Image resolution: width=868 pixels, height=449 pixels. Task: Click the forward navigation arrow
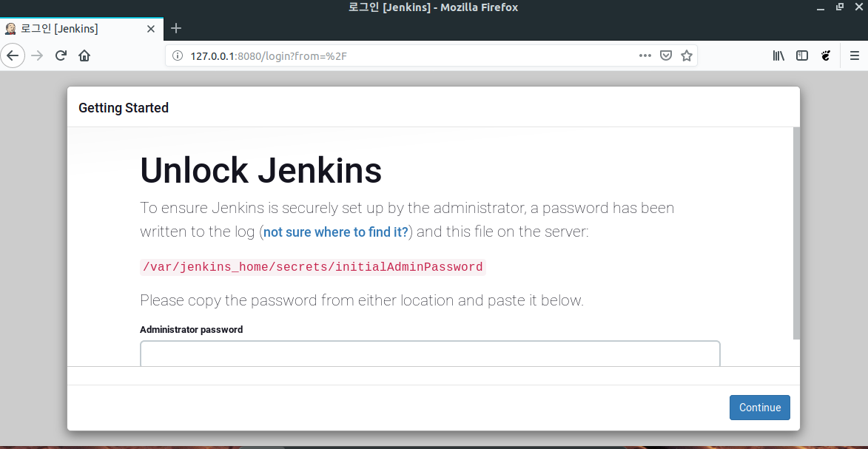pyautogui.click(x=37, y=55)
